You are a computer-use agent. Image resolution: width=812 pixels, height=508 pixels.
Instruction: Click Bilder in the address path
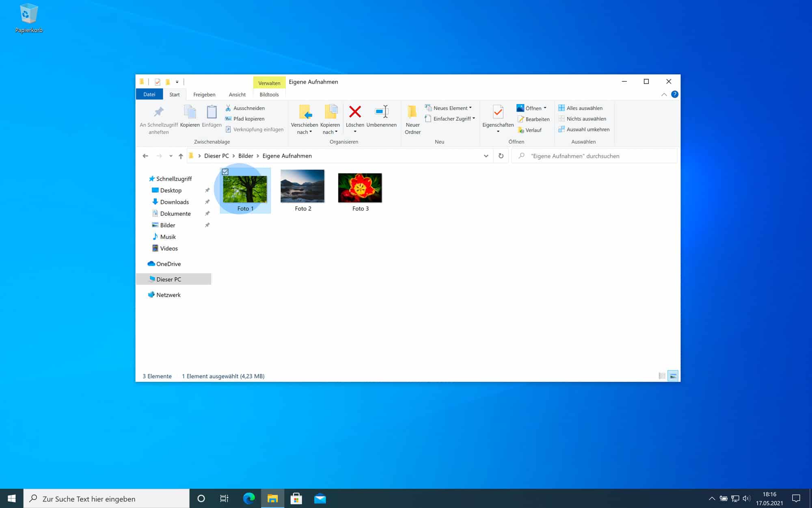(x=246, y=156)
